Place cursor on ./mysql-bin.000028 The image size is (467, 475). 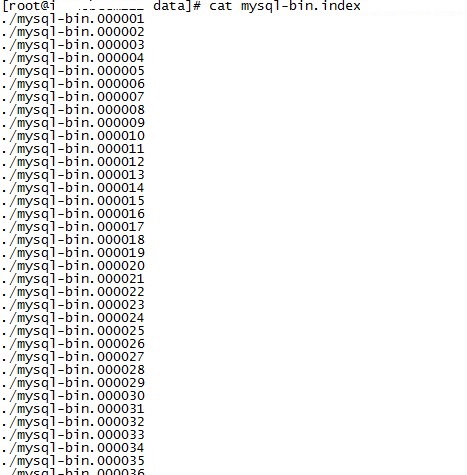click(73, 370)
